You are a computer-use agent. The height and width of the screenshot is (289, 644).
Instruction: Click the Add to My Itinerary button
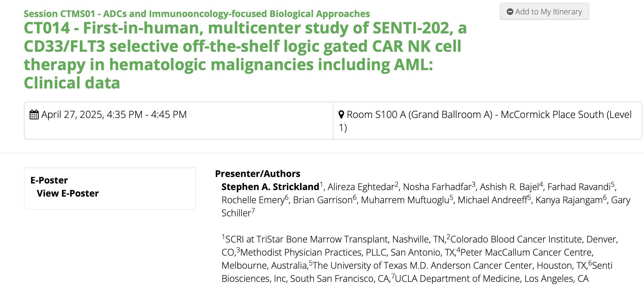tap(544, 11)
